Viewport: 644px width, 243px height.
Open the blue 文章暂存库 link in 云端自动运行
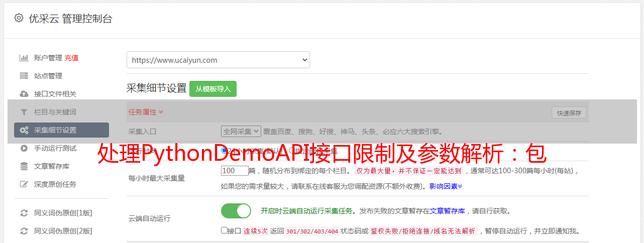447,211
